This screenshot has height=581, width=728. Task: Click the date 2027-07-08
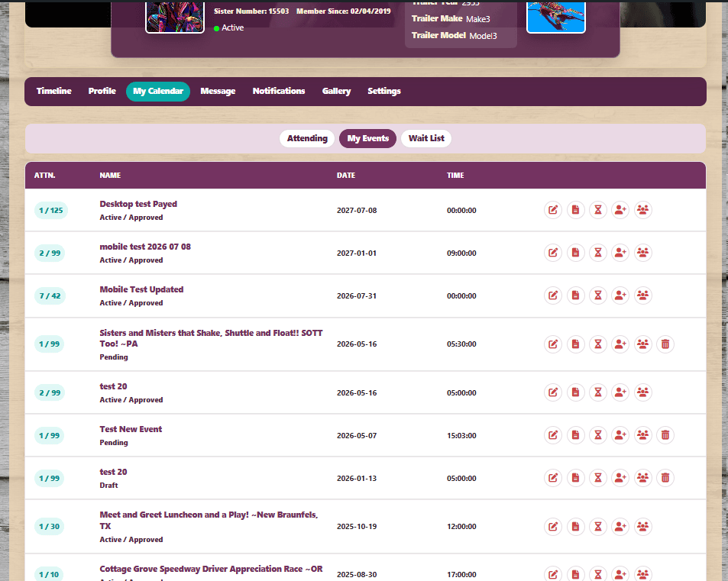357,210
